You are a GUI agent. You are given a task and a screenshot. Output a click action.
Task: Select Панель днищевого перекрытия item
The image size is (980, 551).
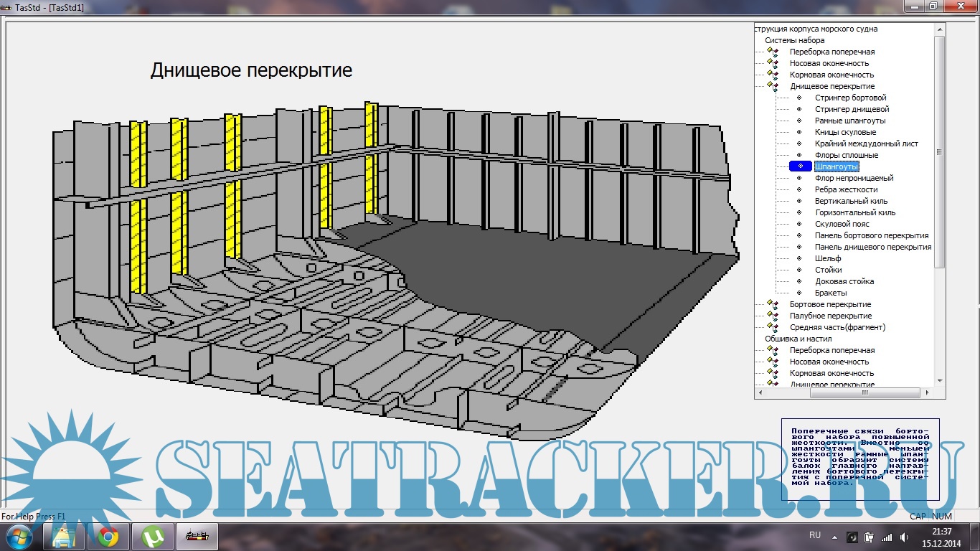[872, 247]
